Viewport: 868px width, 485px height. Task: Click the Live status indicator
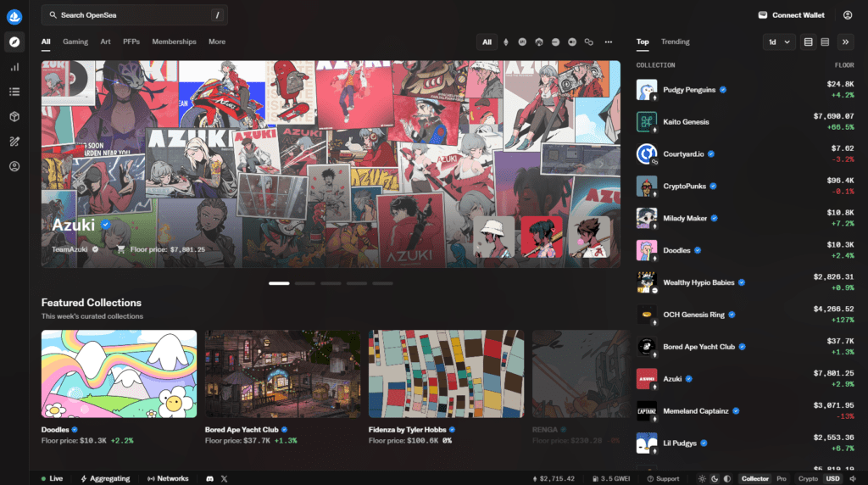tap(52, 479)
